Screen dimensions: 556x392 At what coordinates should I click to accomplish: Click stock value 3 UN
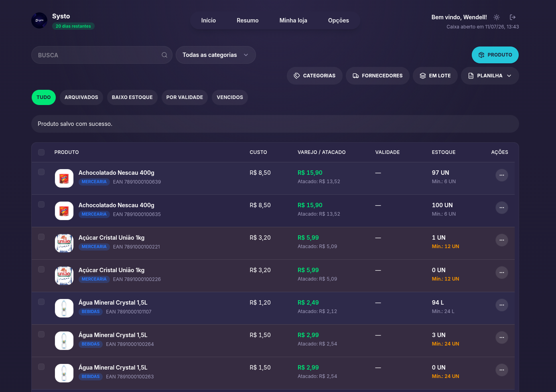point(439,335)
